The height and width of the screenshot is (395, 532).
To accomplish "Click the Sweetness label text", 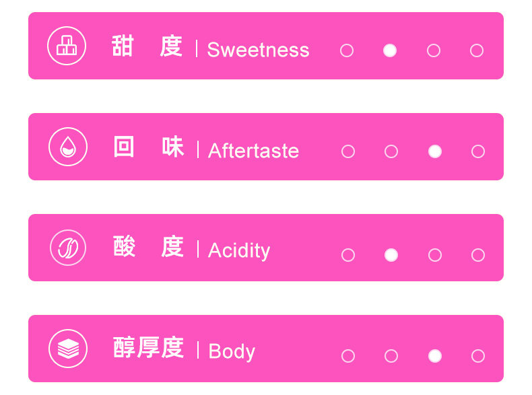I will 258,50.
